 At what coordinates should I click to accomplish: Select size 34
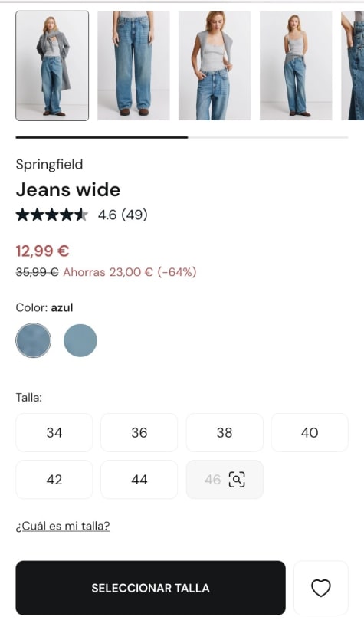(x=54, y=432)
